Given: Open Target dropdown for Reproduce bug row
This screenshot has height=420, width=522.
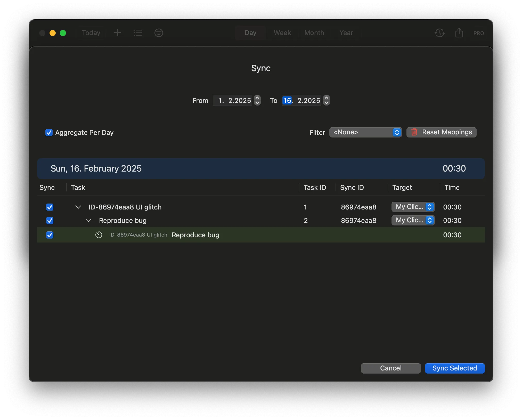Looking at the screenshot, I should (x=413, y=220).
